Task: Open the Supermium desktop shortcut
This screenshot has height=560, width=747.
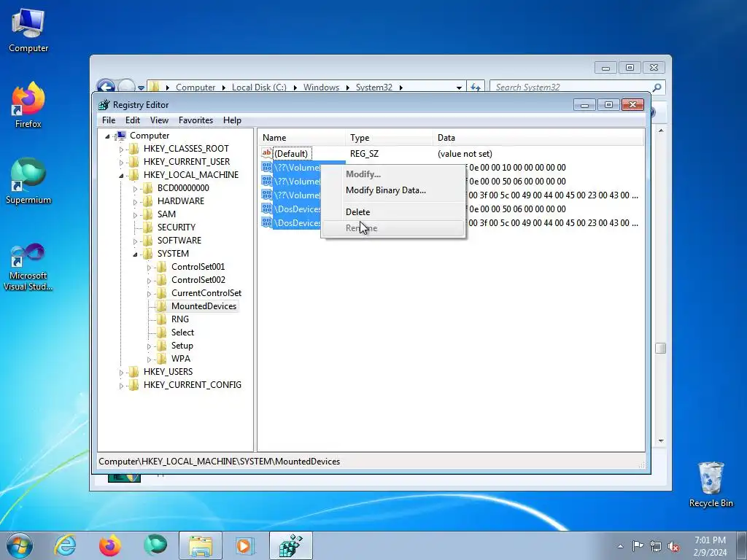Action: click(x=28, y=181)
